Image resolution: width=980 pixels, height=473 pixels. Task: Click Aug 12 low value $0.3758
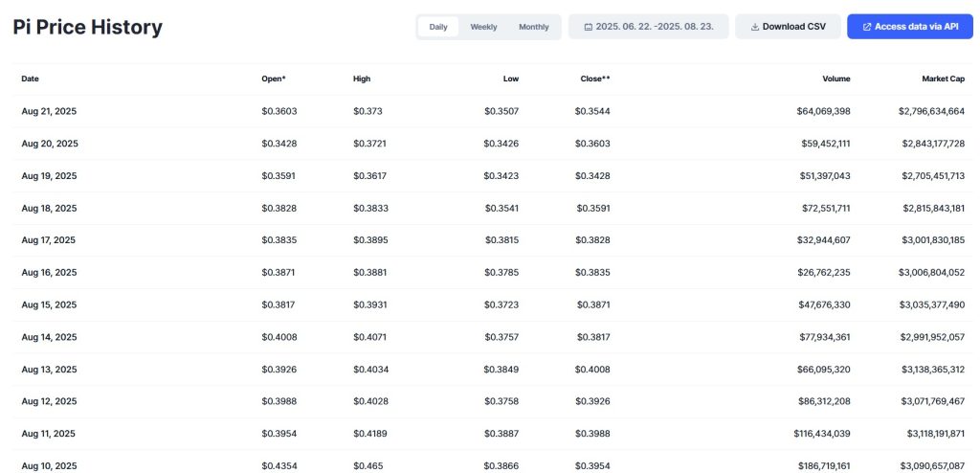pos(501,401)
